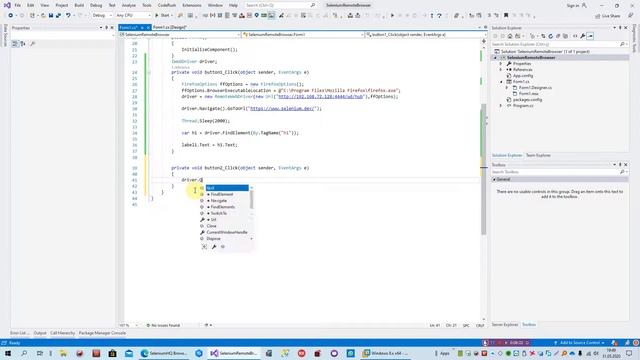Open the Call Hierarchy tab

(62, 333)
